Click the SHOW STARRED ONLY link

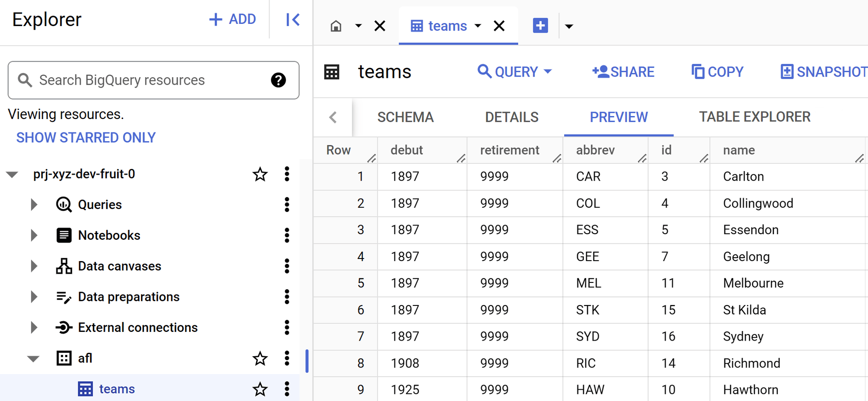tap(86, 137)
